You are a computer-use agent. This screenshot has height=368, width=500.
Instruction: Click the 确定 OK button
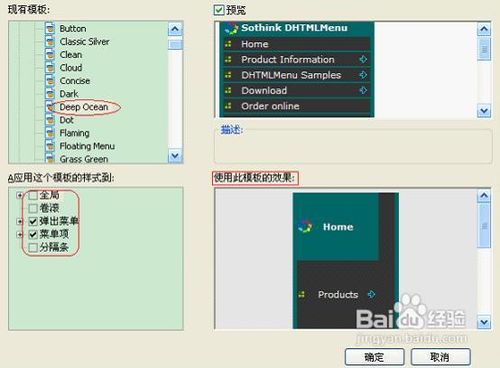click(374, 357)
